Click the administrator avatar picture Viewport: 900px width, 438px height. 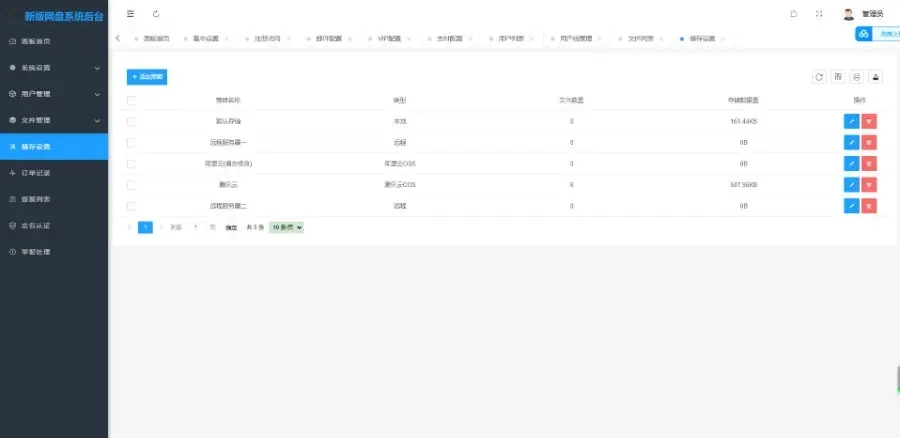pyautogui.click(x=848, y=14)
